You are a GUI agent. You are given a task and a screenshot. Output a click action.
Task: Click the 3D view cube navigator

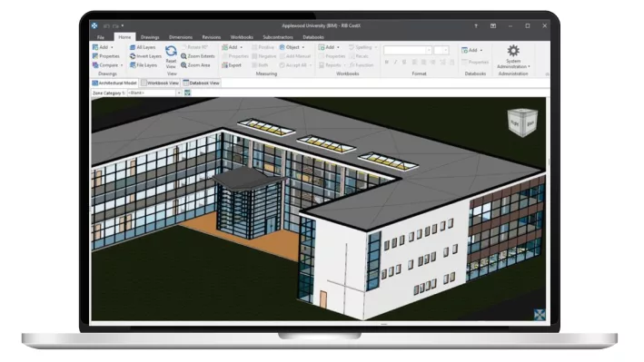coord(522,122)
